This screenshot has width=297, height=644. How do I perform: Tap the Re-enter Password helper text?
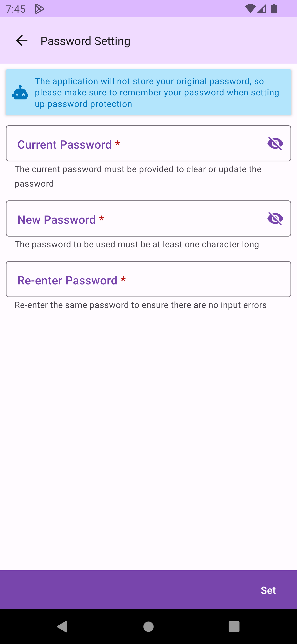coord(141,305)
